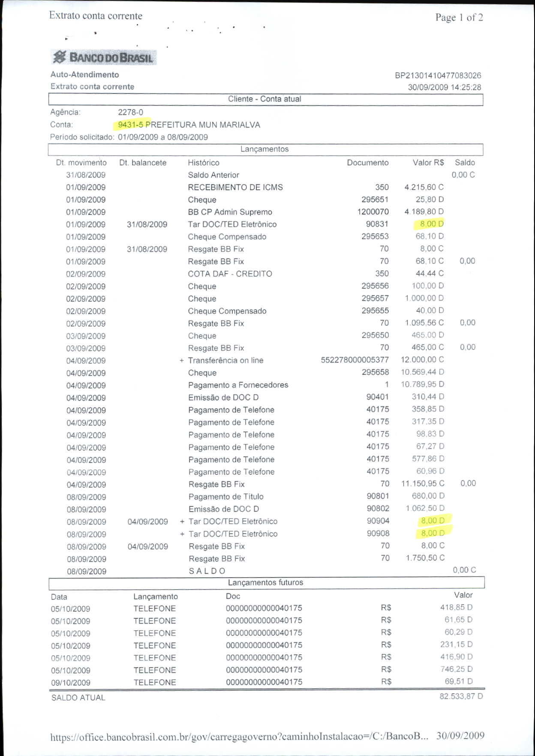The image size is (535, 756).
Task: Select the account holder 'PREFEITURA MUN MARIALVA'
Action: click(203, 125)
